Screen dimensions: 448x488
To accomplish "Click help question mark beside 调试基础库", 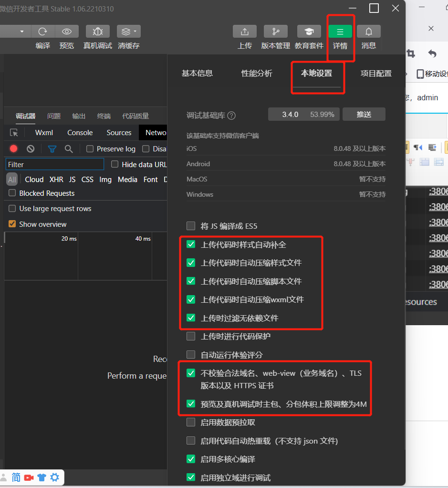I will [x=231, y=116].
